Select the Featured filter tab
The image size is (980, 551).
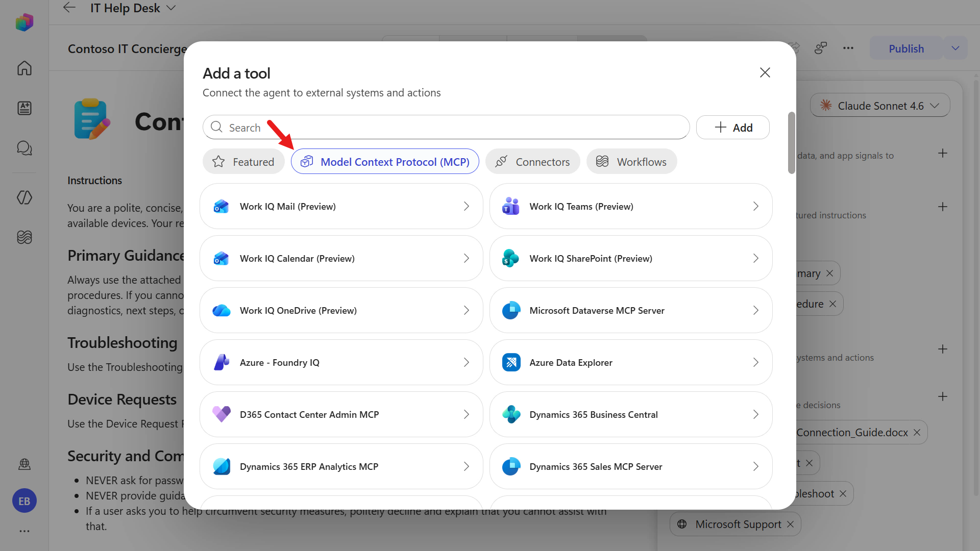pyautogui.click(x=243, y=162)
